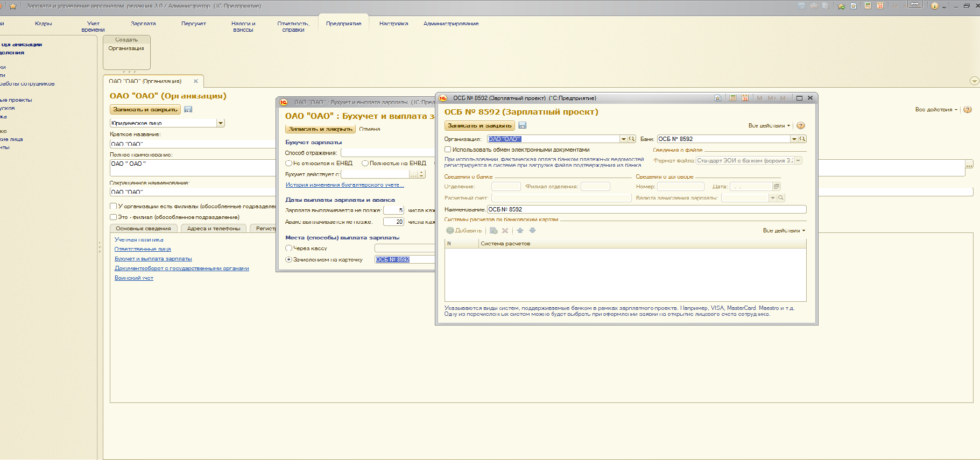Switch to Предприятие section
Image resolution: width=980 pixels, height=460 pixels.
pos(344,24)
